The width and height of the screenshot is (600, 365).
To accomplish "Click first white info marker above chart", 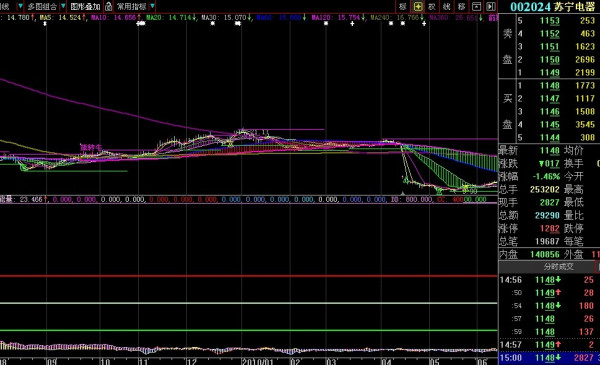I will 45,24.
